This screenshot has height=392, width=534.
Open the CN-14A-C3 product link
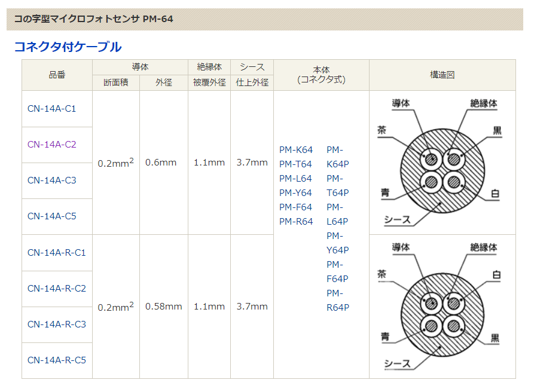point(52,180)
